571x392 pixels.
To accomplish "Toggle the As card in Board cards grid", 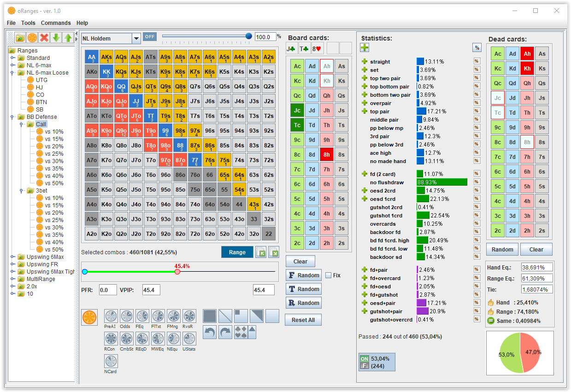I will (x=341, y=66).
